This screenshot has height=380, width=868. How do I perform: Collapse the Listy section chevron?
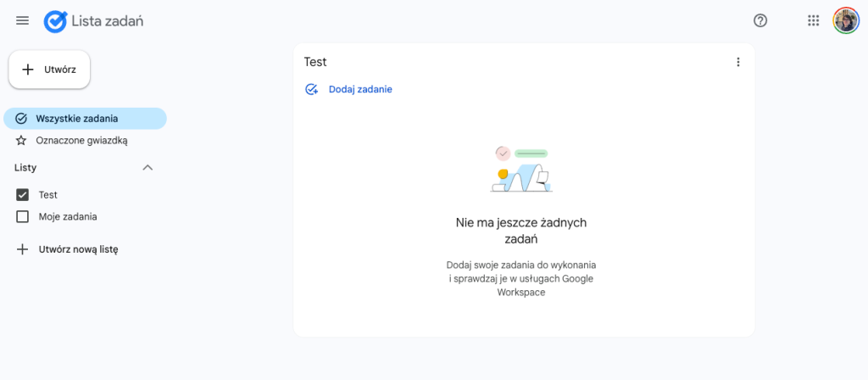(x=147, y=168)
